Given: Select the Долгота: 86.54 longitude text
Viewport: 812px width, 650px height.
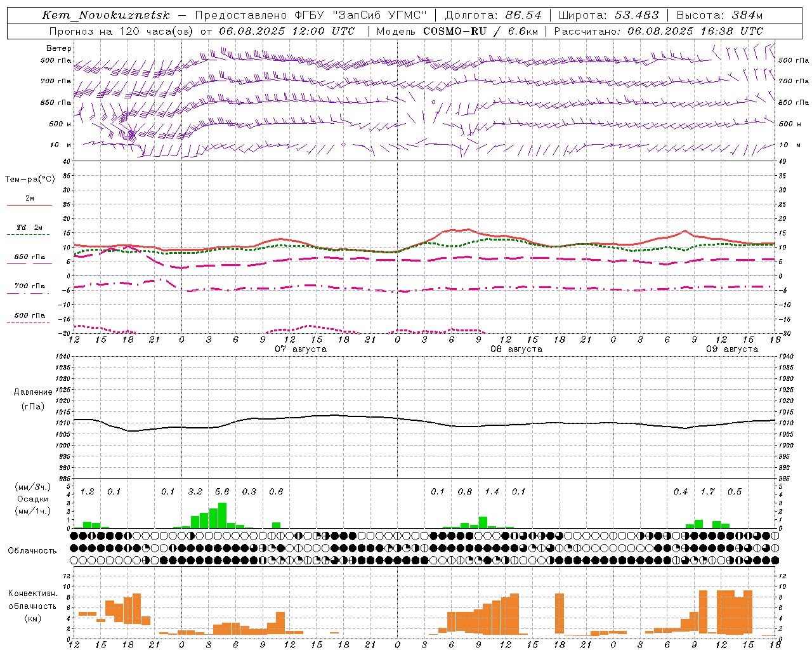Looking at the screenshot, I should point(494,15).
